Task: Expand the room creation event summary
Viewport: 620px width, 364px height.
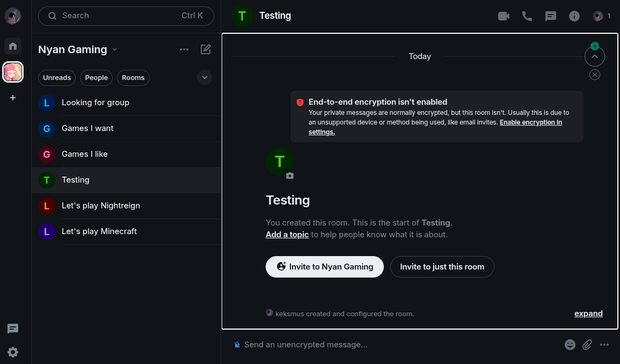Action: [588, 314]
